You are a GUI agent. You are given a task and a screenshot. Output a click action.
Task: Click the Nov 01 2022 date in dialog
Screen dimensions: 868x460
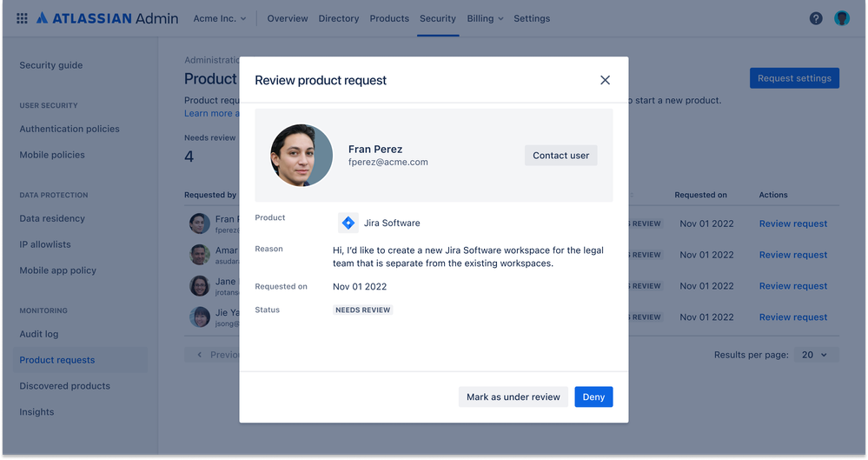click(x=360, y=287)
